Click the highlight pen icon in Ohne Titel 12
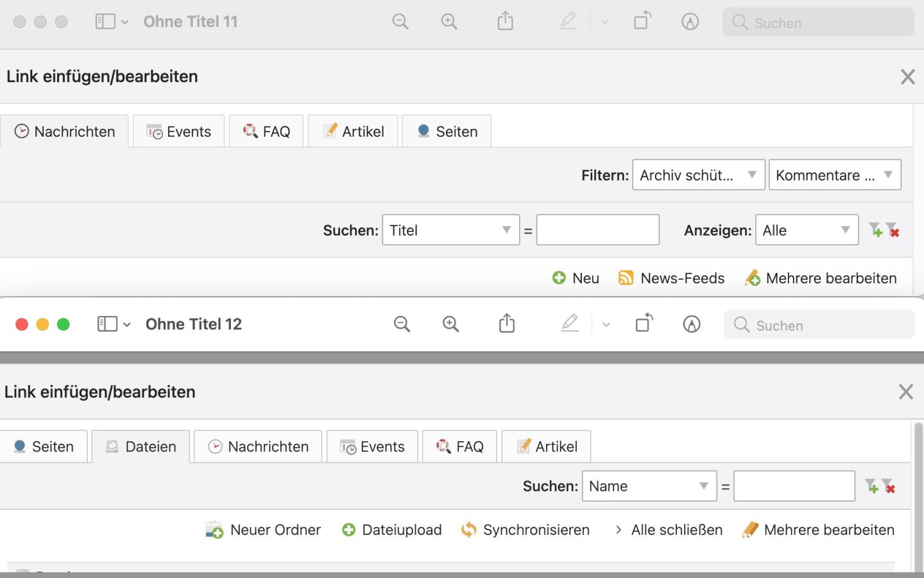The image size is (924, 578). [x=569, y=324]
